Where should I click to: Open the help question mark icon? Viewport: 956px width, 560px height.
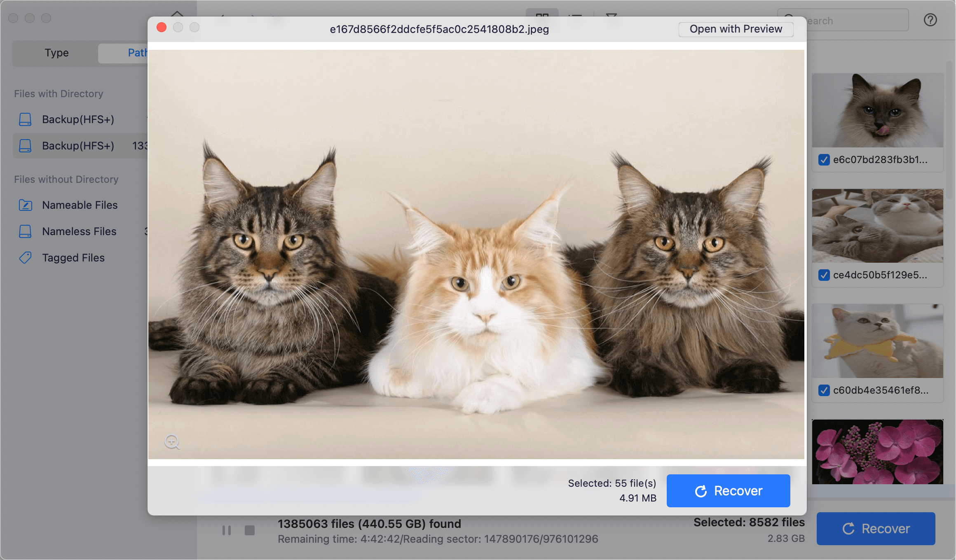pos(930,20)
